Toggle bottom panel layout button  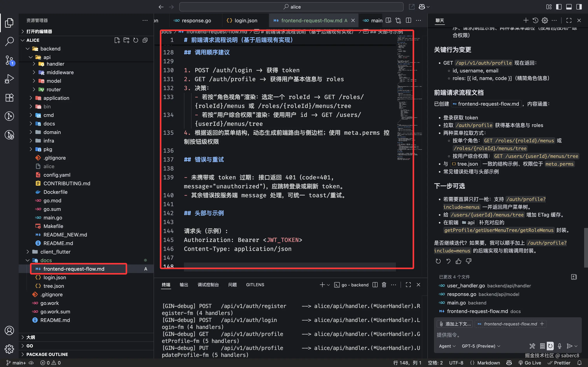(569, 7)
